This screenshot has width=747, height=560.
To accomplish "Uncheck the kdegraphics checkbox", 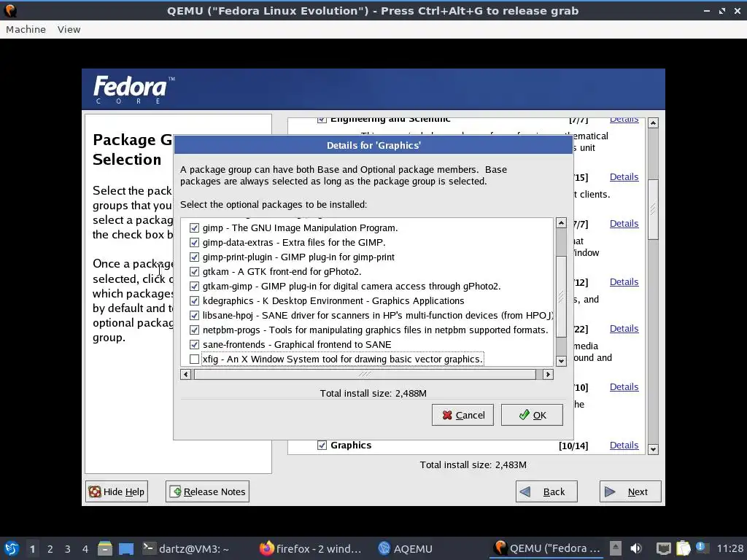I will pos(194,301).
